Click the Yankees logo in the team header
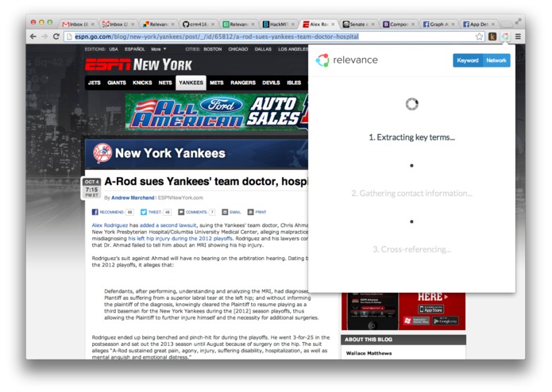Screen dimensions: 552x392 point(102,153)
